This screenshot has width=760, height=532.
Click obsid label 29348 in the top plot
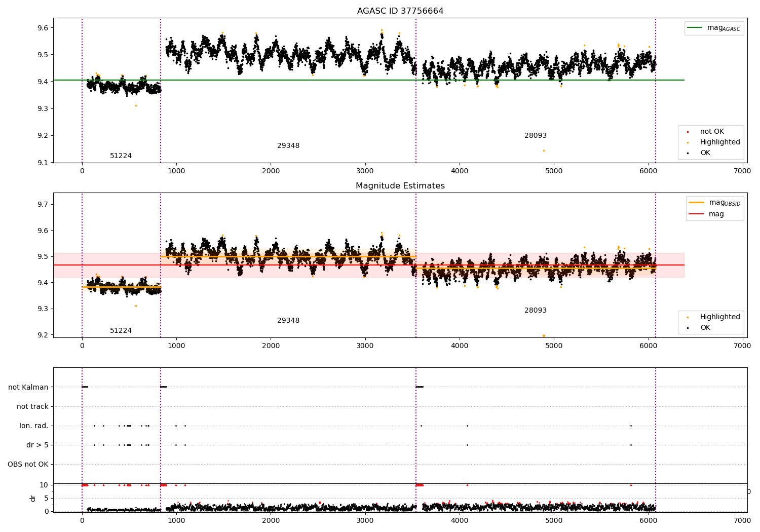tap(288, 146)
